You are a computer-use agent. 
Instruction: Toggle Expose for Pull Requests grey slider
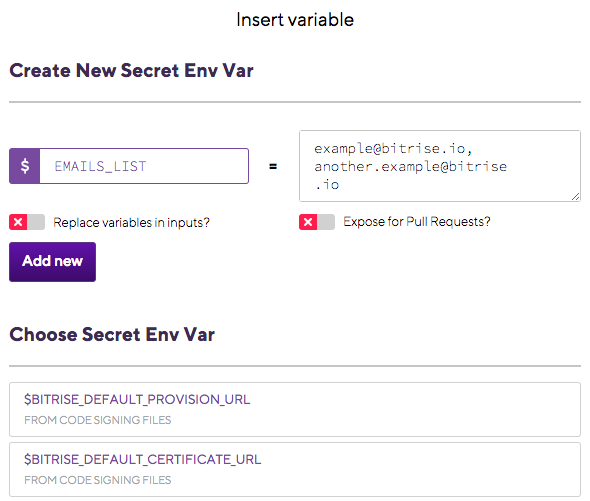(326, 222)
